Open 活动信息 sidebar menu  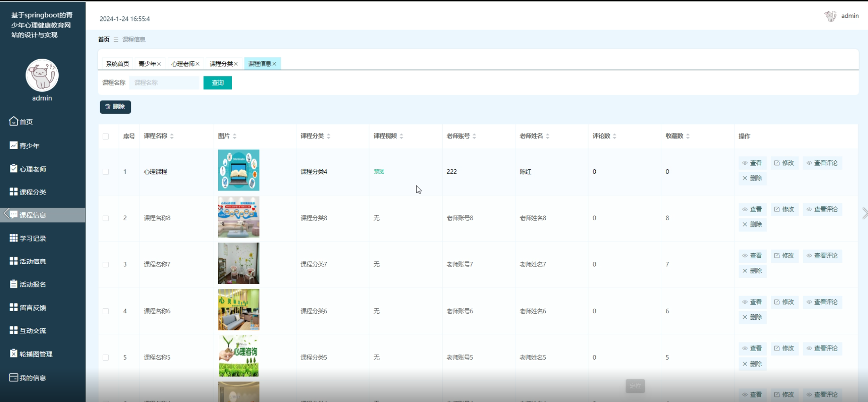click(x=28, y=261)
